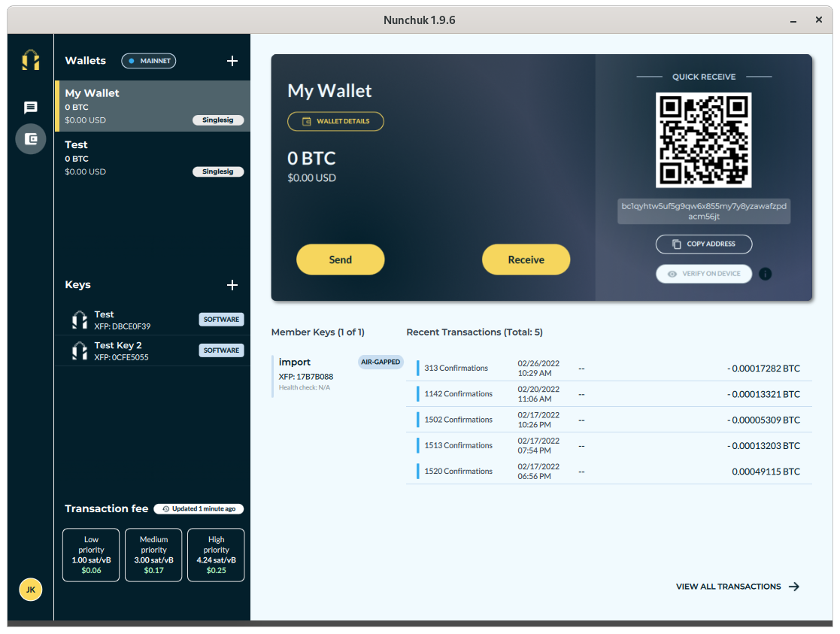
Task: Click the arrow next to View All Transactions
Action: (x=794, y=587)
